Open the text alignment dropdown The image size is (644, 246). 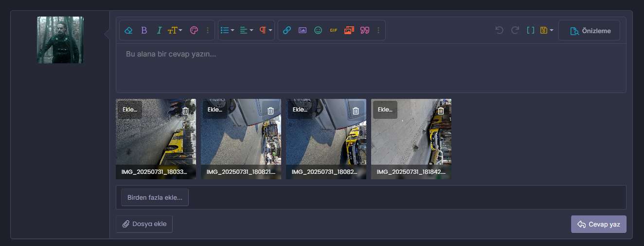[x=247, y=30]
